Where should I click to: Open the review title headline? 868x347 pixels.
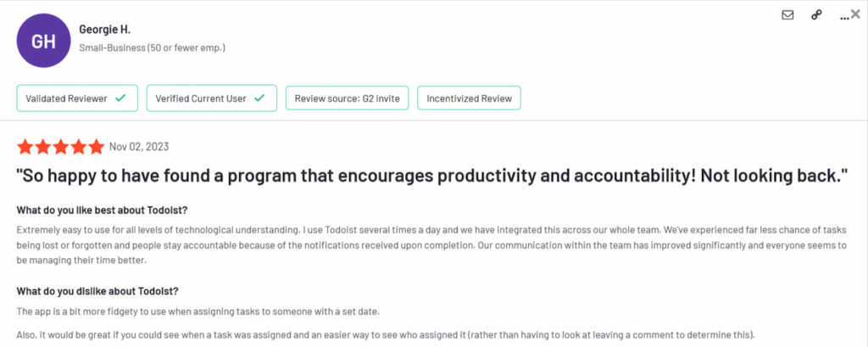coord(432,176)
